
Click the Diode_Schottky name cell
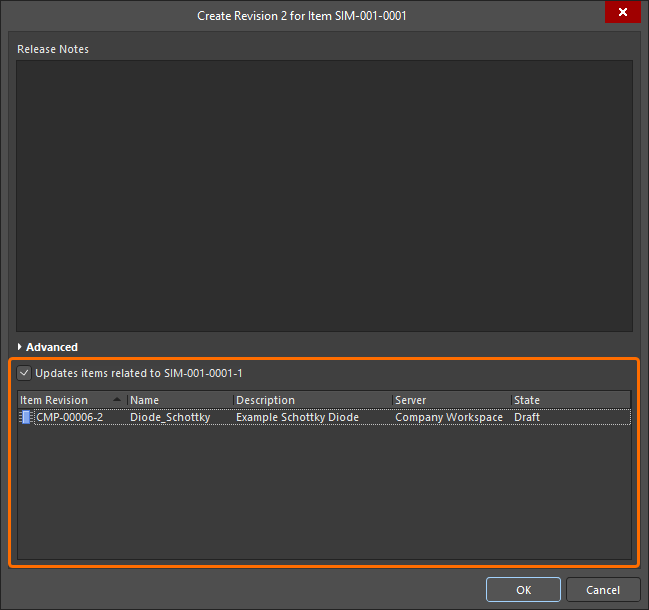170,417
